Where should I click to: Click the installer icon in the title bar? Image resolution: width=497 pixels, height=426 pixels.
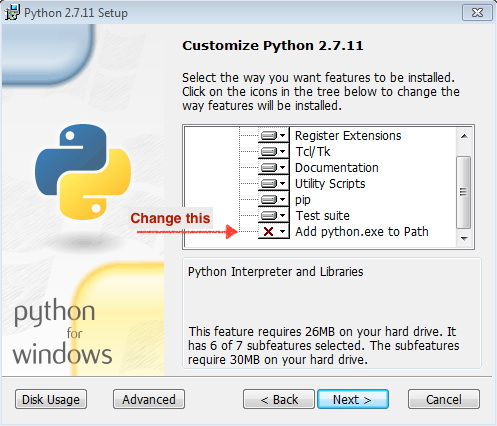12,13
